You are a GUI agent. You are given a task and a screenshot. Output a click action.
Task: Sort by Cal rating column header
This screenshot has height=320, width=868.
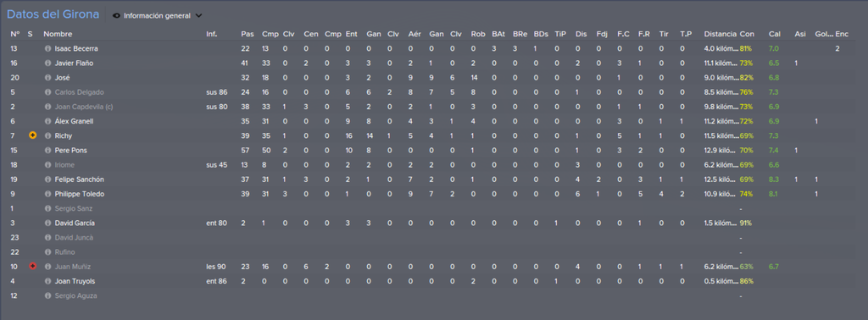pos(775,34)
